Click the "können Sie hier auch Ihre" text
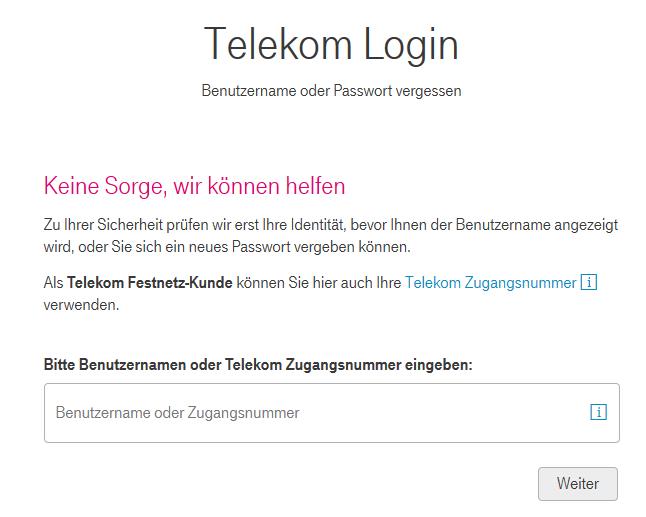The image size is (646, 517). click(x=318, y=283)
